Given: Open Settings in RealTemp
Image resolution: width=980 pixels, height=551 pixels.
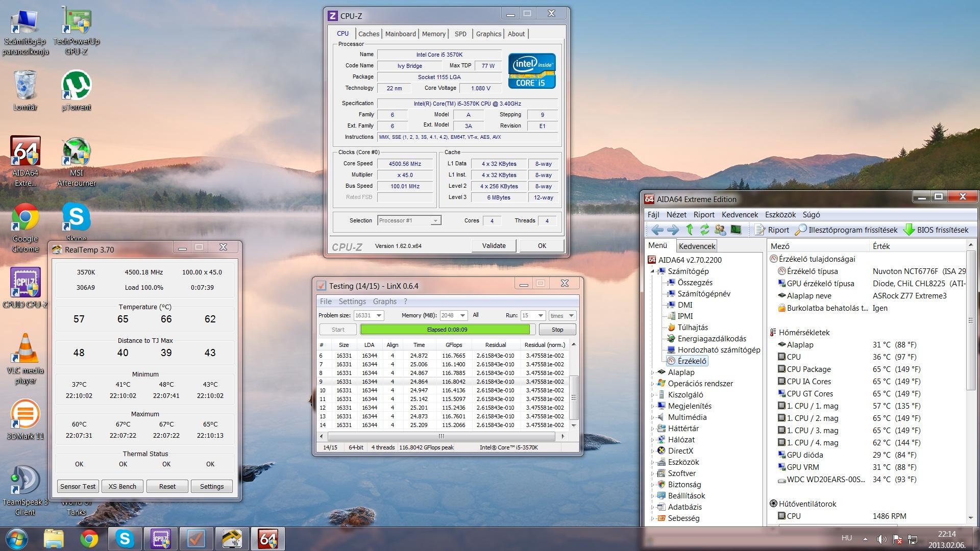Looking at the screenshot, I should (x=212, y=486).
